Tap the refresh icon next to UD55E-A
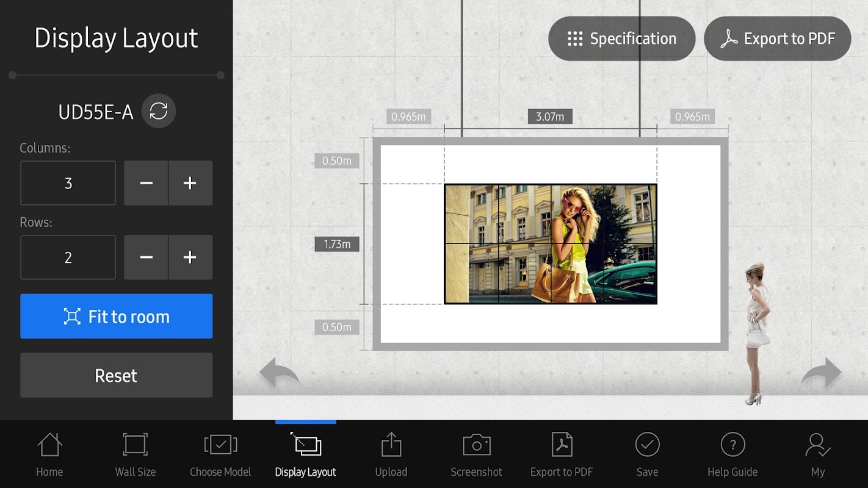The width and height of the screenshot is (868, 488). 159,111
